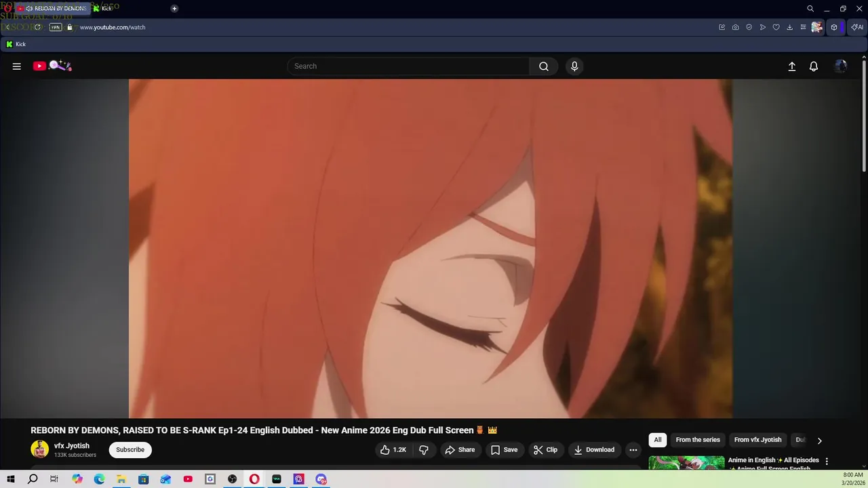The image size is (868, 488).
Task: Add the page to bookmarks with heart
Action: (x=776, y=27)
